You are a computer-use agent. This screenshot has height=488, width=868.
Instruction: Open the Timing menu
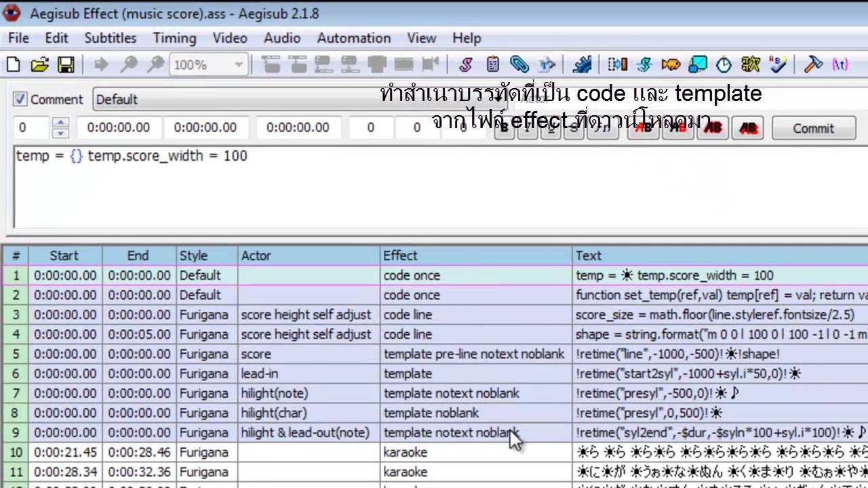(x=174, y=38)
